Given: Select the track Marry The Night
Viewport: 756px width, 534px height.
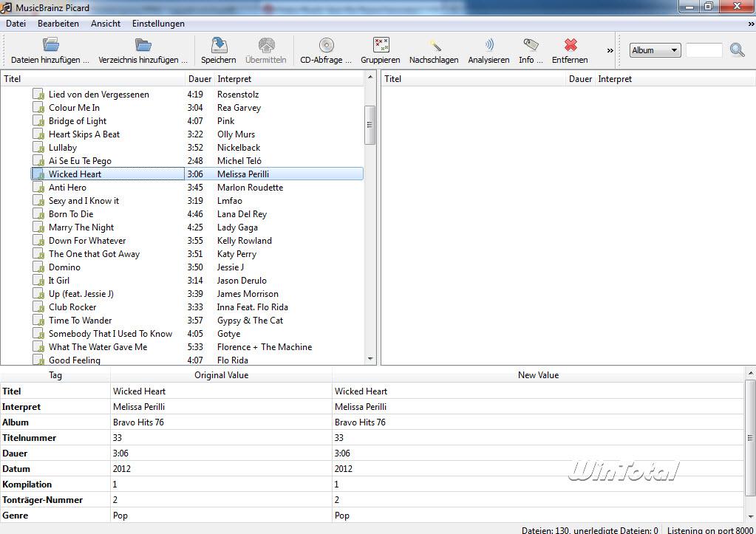Looking at the screenshot, I should click(81, 227).
